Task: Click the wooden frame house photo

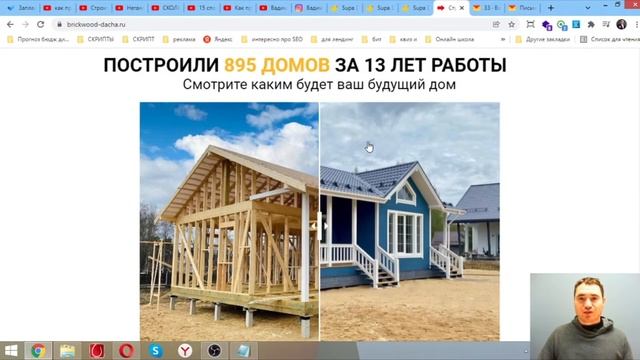Action: (x=229, y=221)
